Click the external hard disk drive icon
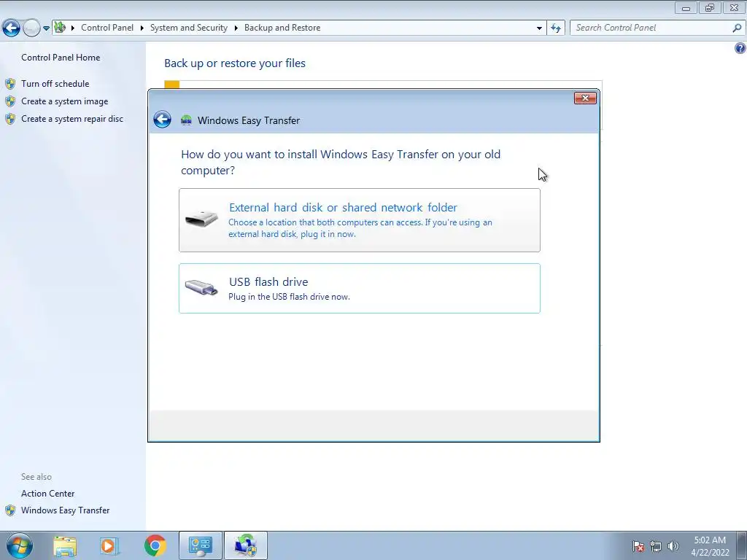The width and height of the screenshot is (747, 560). [201, 219]
